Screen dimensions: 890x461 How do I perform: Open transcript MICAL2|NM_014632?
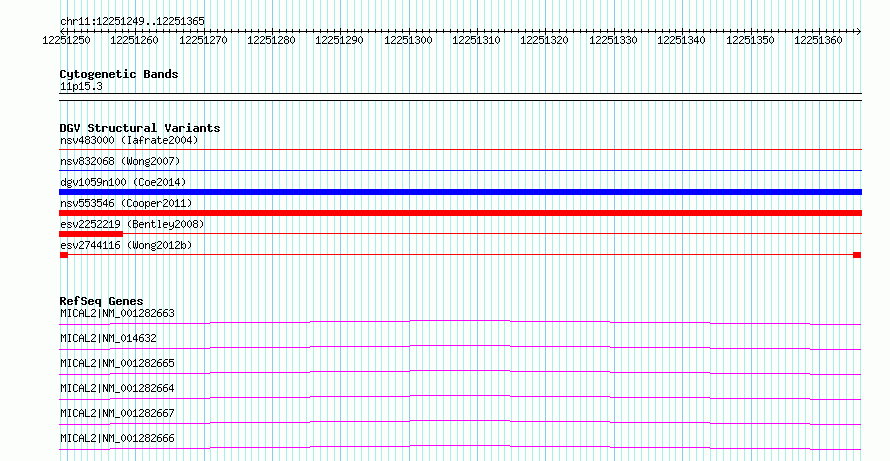pos(108,338)
